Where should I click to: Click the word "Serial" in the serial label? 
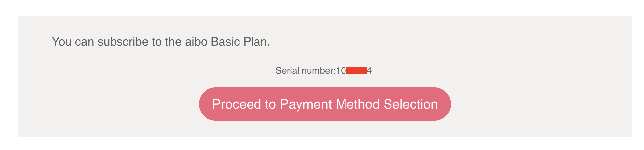[287, 71]
